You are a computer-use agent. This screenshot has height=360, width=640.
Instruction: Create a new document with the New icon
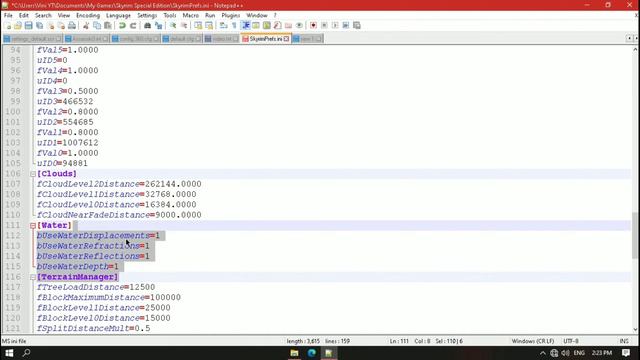pos(8,25)
